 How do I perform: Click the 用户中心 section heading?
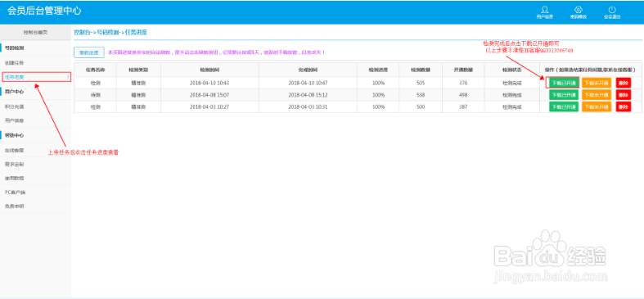15,92
